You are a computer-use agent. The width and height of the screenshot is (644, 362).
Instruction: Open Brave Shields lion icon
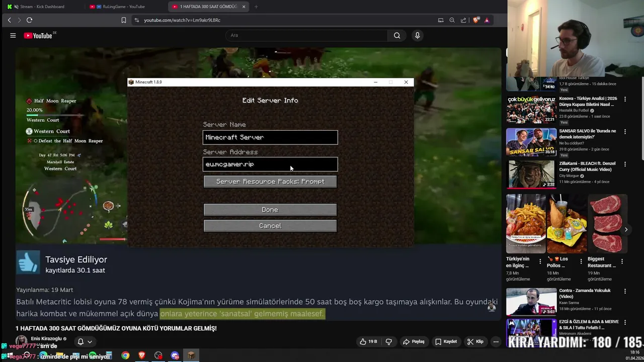pyautogui.click(x=476, y=20)
